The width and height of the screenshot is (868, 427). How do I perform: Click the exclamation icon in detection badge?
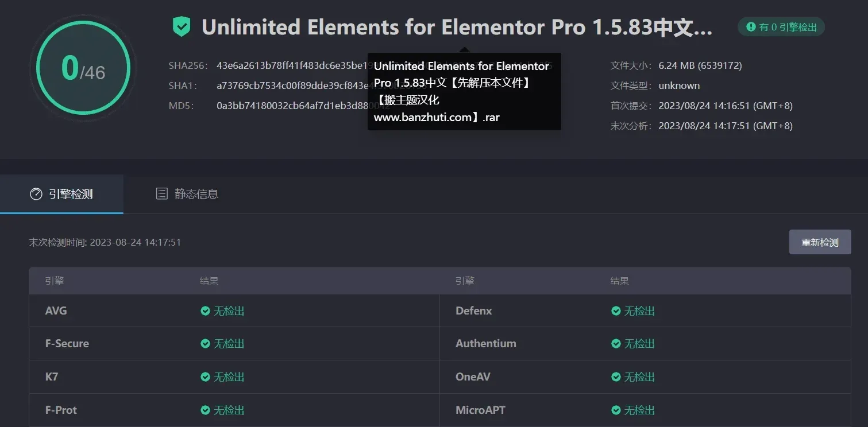click(x=750, y=27)
